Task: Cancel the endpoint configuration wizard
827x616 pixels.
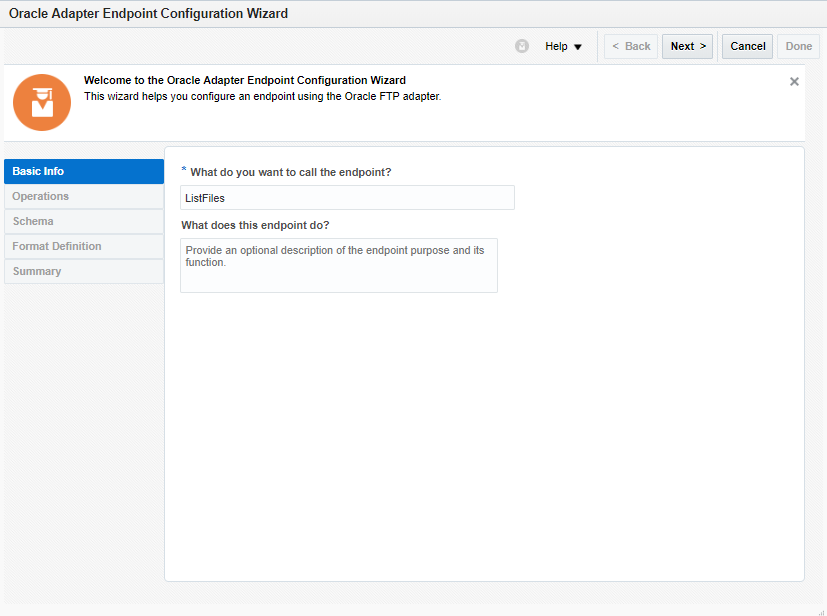Action: [x=747, y=46]
